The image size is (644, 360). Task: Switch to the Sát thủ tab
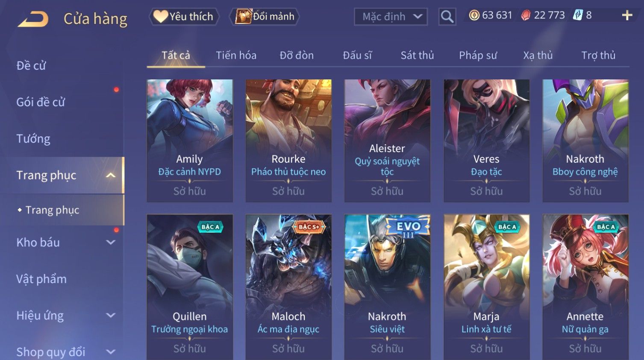tap(417, 56)
